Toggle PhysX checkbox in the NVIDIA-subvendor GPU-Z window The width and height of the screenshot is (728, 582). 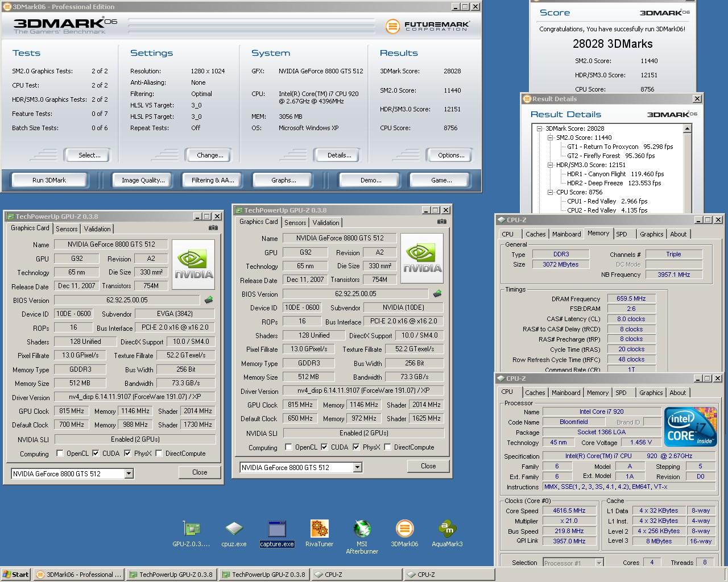click(x=356, y=447)
